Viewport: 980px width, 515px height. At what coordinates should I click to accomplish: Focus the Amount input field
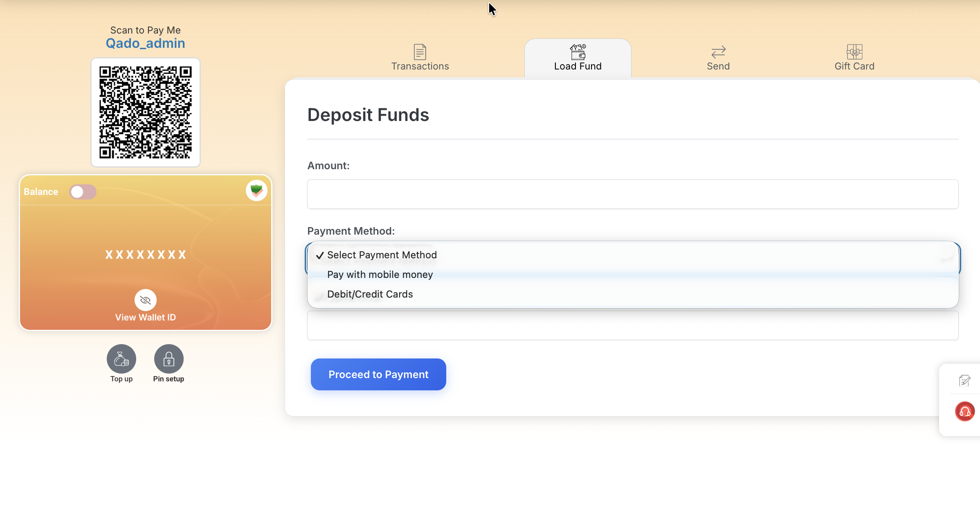tap(633, 194)
